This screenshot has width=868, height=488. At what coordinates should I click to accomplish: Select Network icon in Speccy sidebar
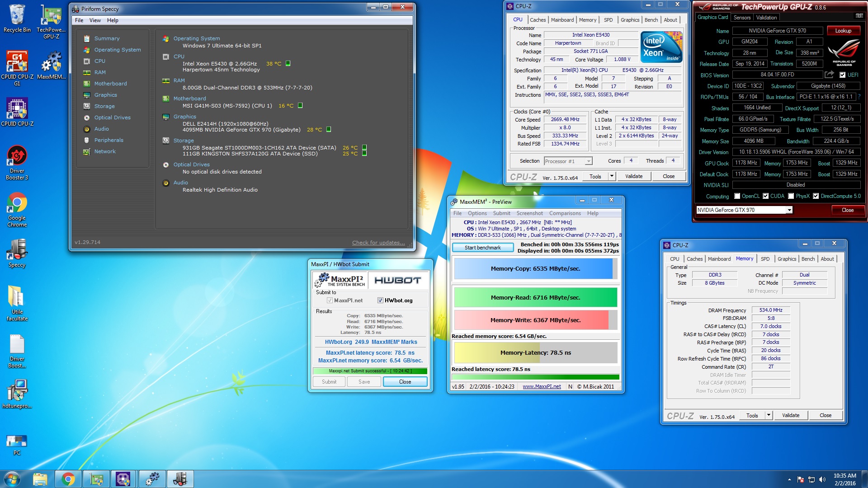coord(87,151)
